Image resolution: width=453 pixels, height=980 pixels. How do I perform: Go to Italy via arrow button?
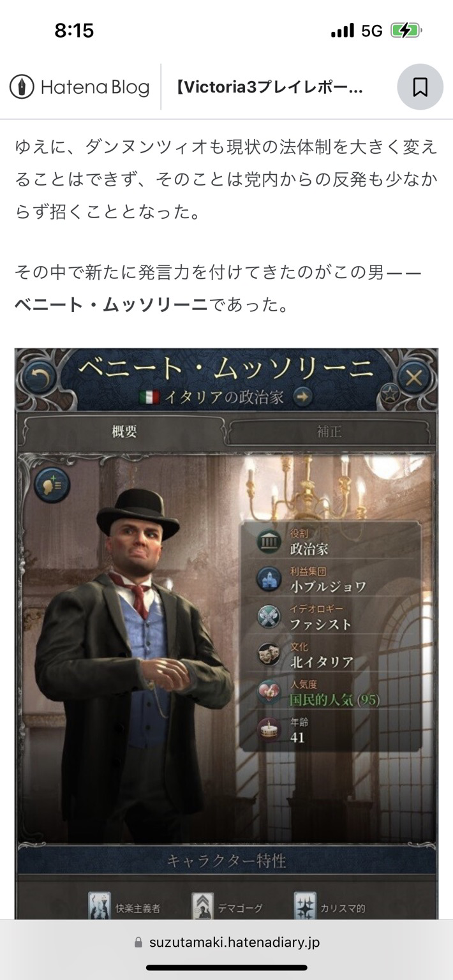pyautogui.click(x=304, y=397)
